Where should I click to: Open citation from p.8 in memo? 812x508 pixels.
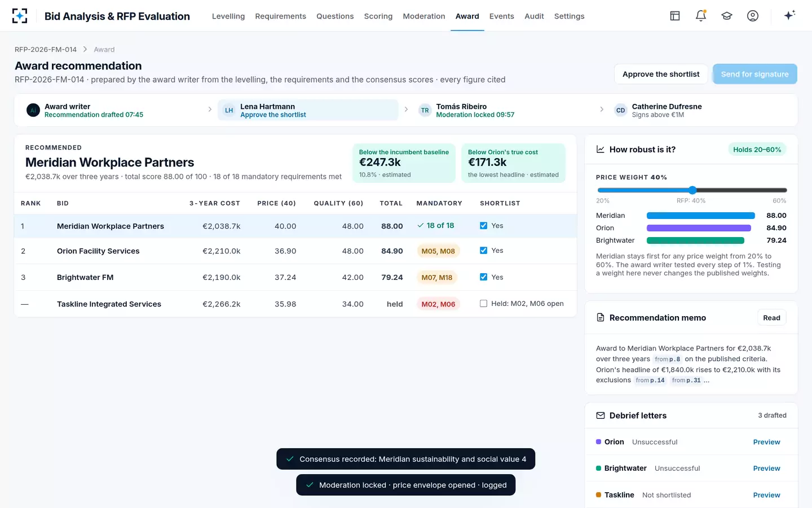pos(668,359)
